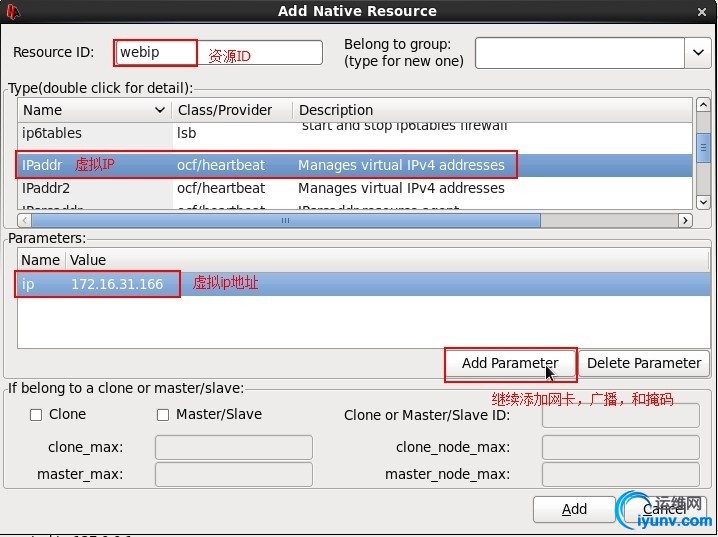Click left arrow of horizontal scrollbar
The width and height of the screenshot is (718, 537).
pyautogui.click(x=24, y=221)
